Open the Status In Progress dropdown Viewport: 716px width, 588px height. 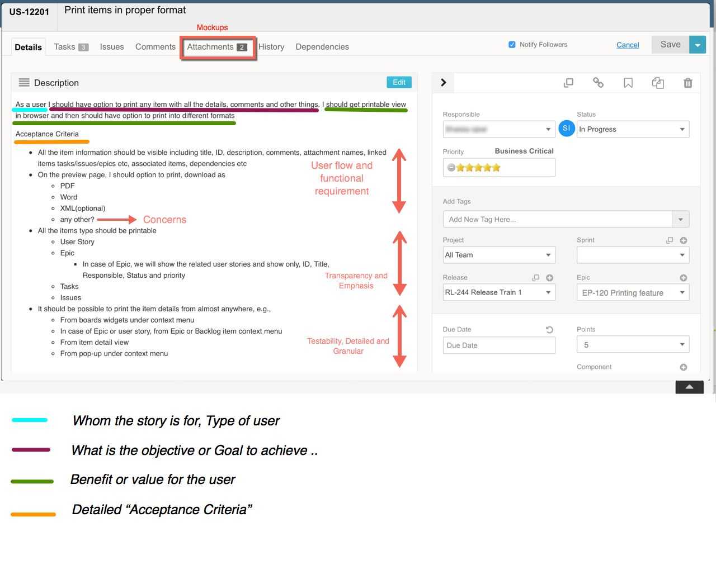[x=633, y=129]
